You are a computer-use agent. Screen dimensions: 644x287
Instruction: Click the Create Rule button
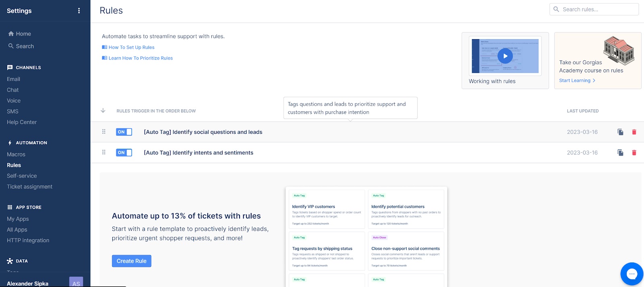(132, 261)
